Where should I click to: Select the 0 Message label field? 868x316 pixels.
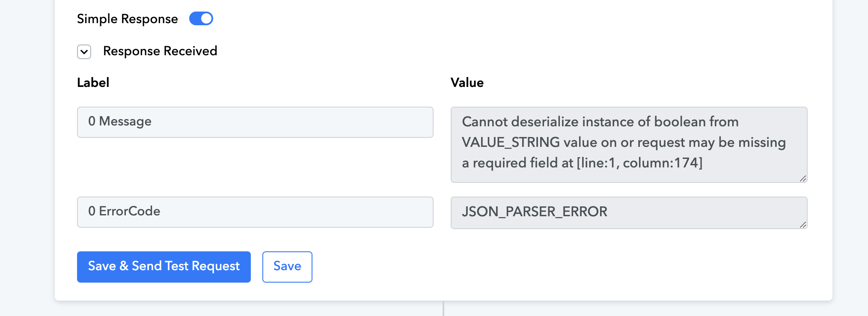255,122
